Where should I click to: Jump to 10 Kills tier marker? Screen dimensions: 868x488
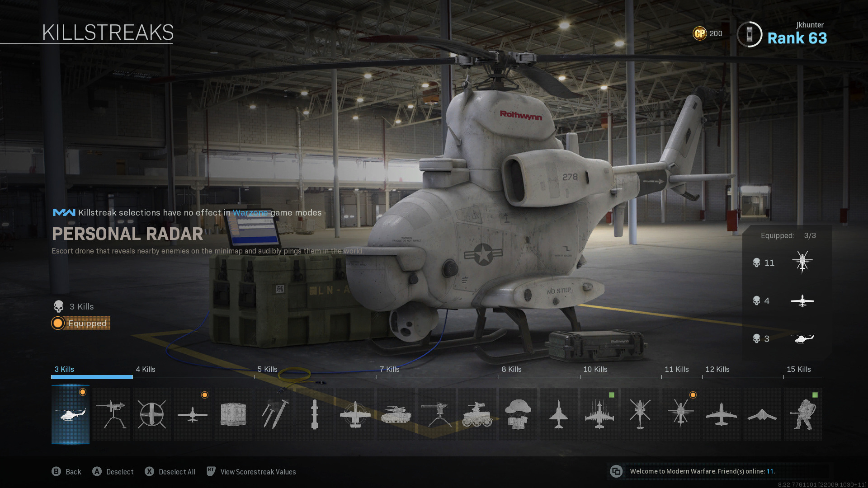[595, 369]
